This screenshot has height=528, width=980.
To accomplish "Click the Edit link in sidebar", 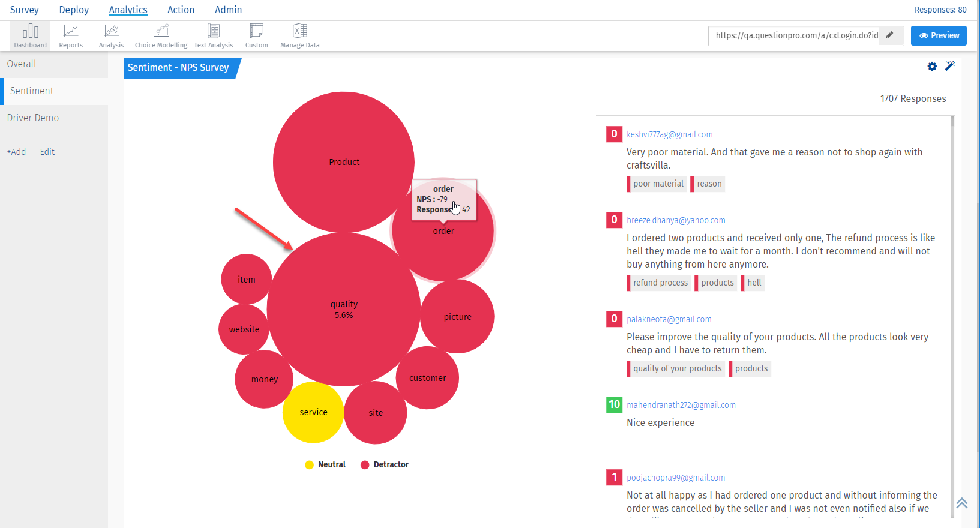I will click(47, 152).
